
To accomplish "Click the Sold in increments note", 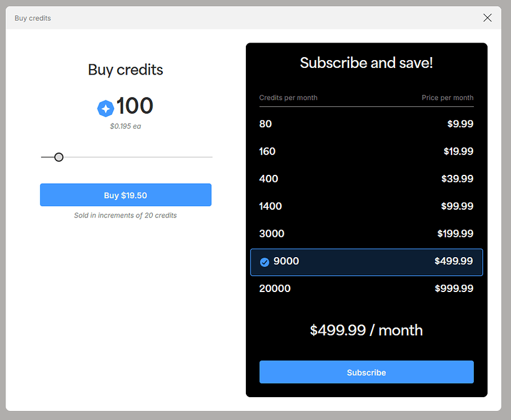I will [x=126, y=215].
